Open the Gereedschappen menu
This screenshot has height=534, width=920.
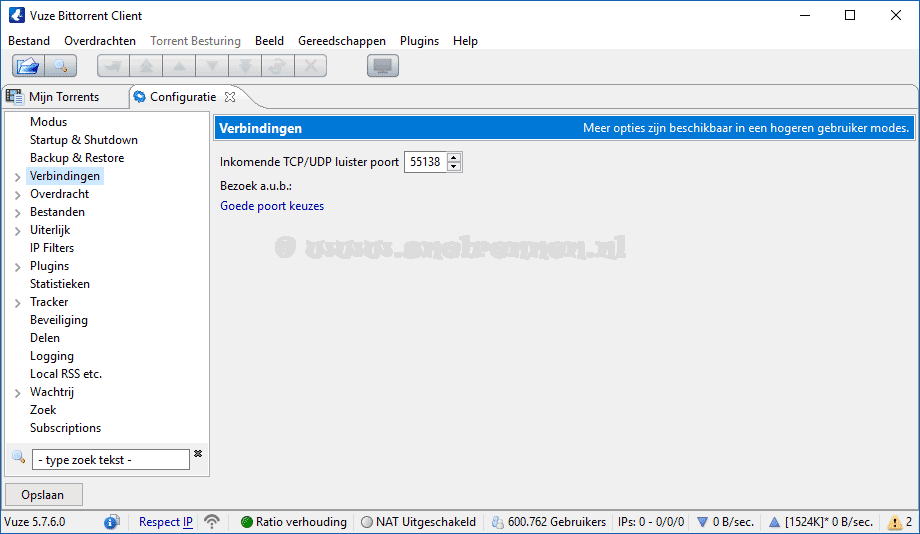click(x=341, y=40)
